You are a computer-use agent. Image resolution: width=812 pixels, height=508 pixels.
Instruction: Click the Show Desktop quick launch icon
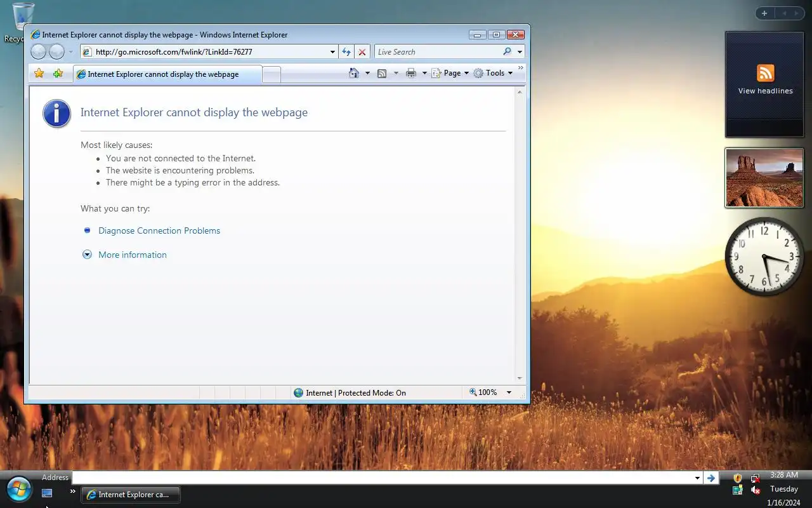pyautogui.click(x=47, y=493)
